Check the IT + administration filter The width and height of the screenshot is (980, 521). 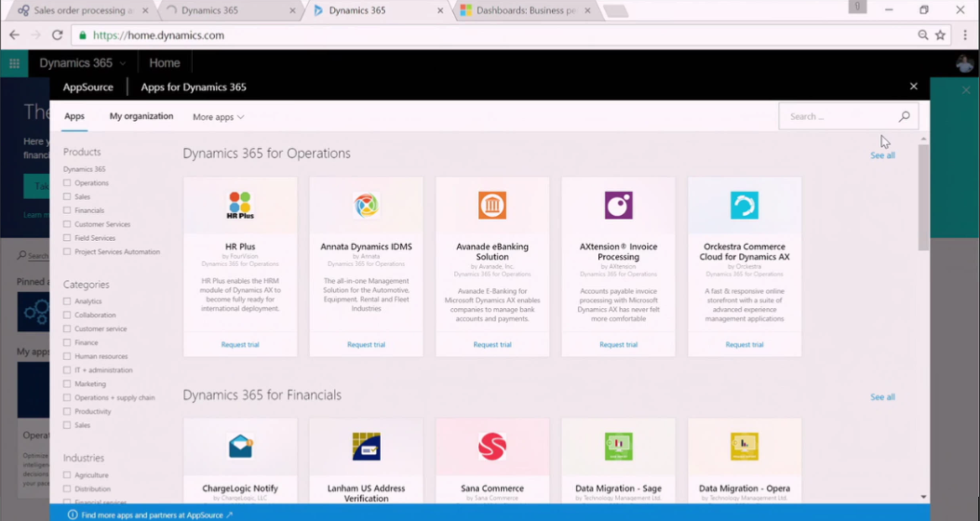tap(67, 370)
